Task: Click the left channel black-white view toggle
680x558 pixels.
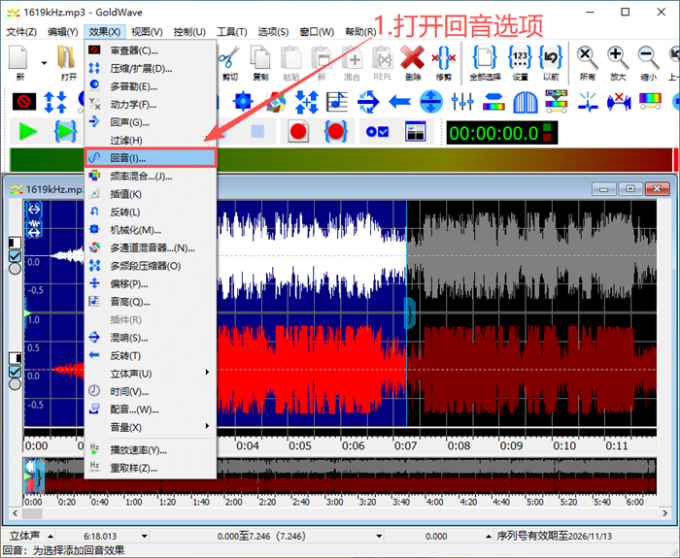Action: pos(15,242)
